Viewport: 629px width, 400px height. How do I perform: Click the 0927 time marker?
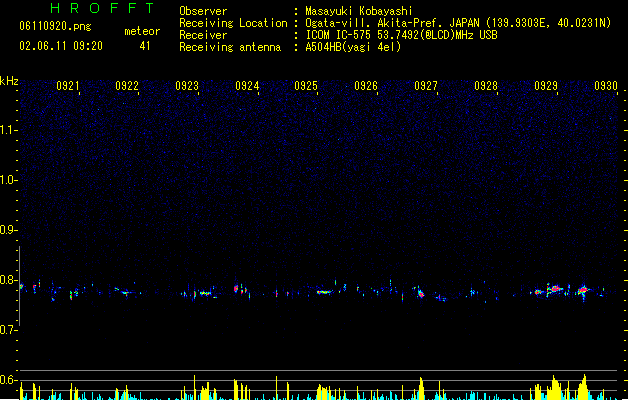pos(426,86)
